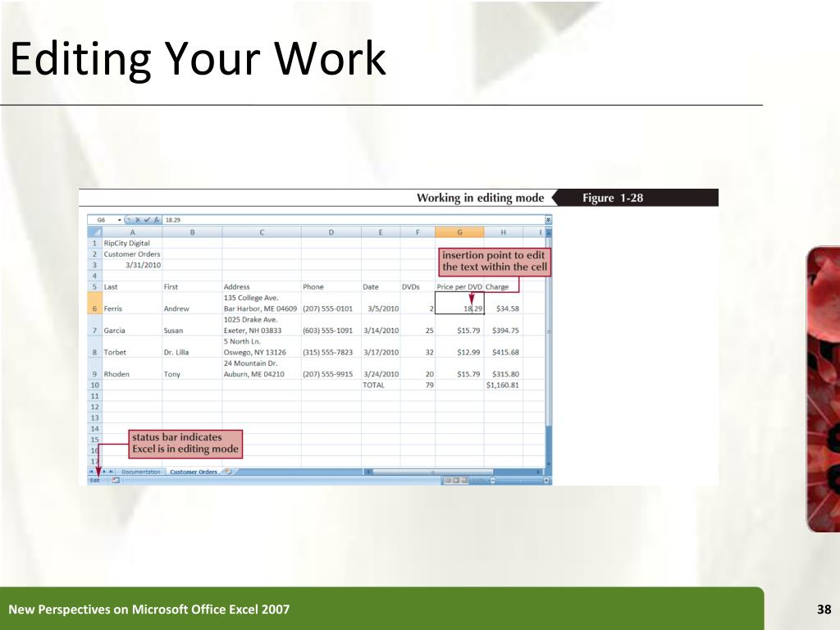Jump to first sheet with tab-scroll arrow
This screenshot has width=840, height=630.
point(91,472)
